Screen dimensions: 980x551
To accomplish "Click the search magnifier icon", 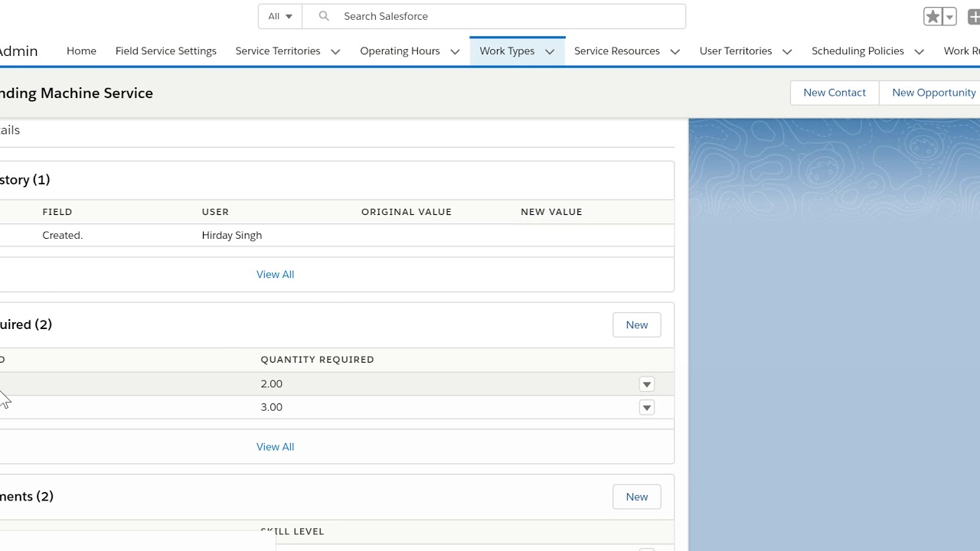I will click(324, 16).
